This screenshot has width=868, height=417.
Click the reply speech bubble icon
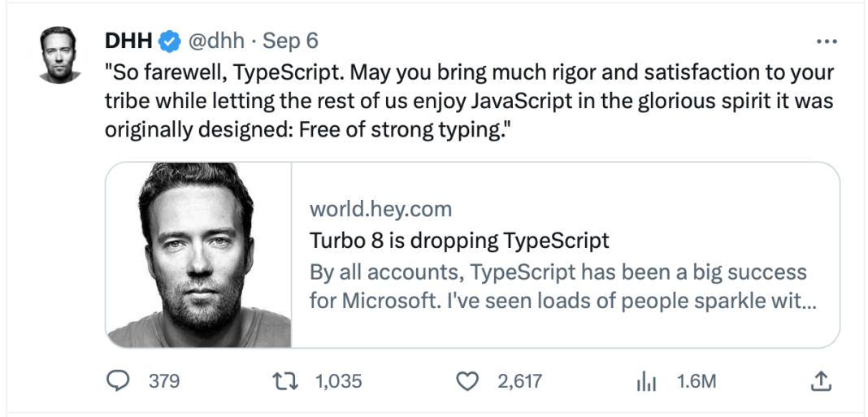pos(117,381)
